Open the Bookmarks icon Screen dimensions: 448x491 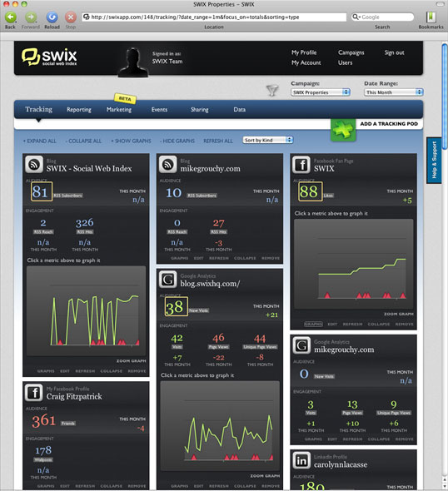click(431, 17)
